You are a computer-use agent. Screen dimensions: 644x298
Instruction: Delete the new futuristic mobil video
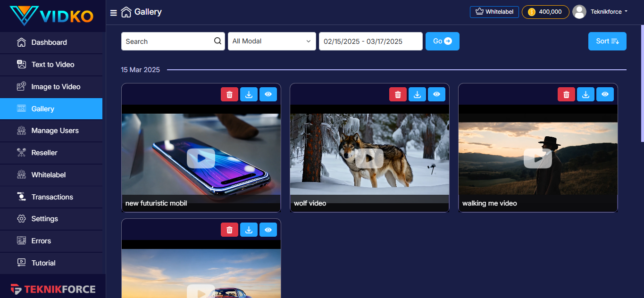tap(229, 95)
